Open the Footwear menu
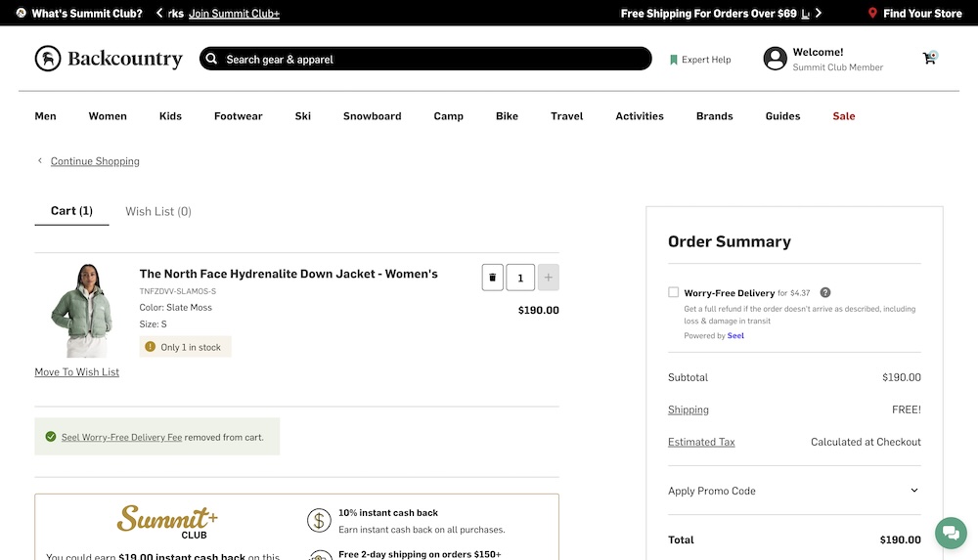 [x=239, y=116]
